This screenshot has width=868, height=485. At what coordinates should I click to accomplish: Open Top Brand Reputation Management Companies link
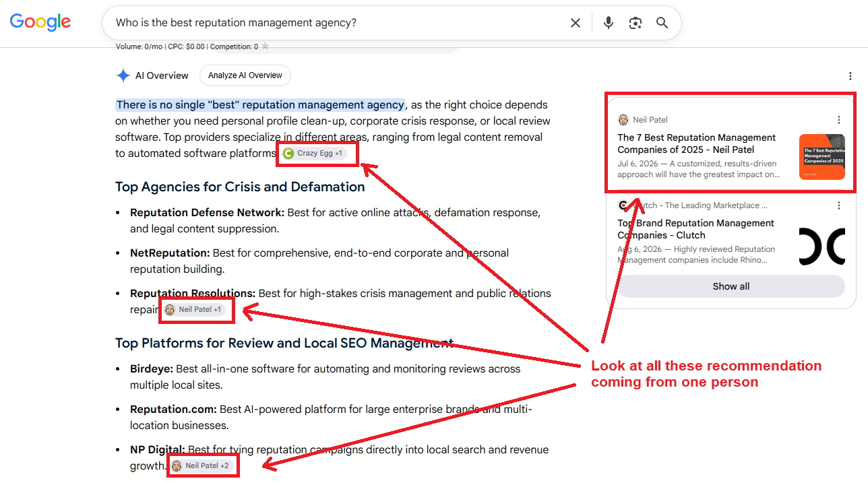pos(696,229)
